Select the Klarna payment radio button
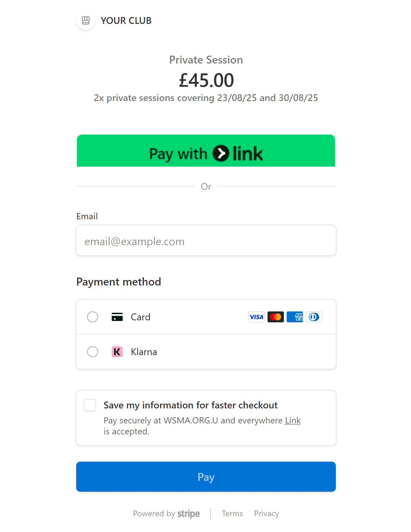The height and width of the screenshot is (532, 411). 93,352
